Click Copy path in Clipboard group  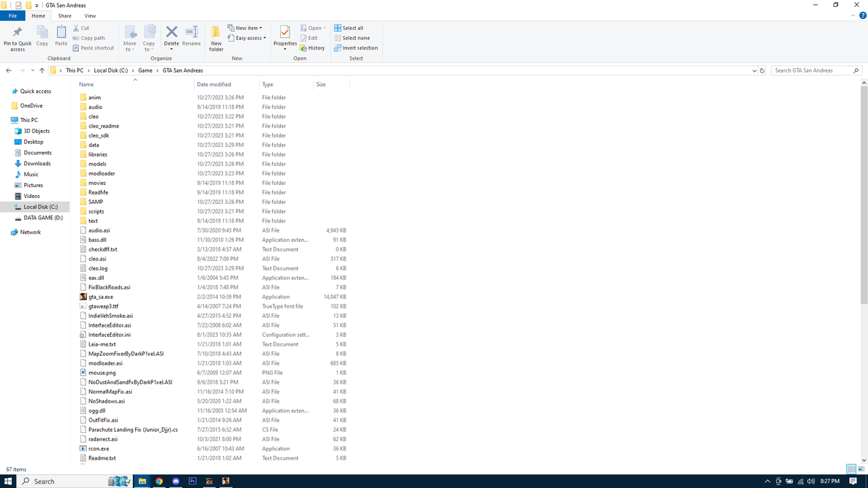[x=88, y=38]
